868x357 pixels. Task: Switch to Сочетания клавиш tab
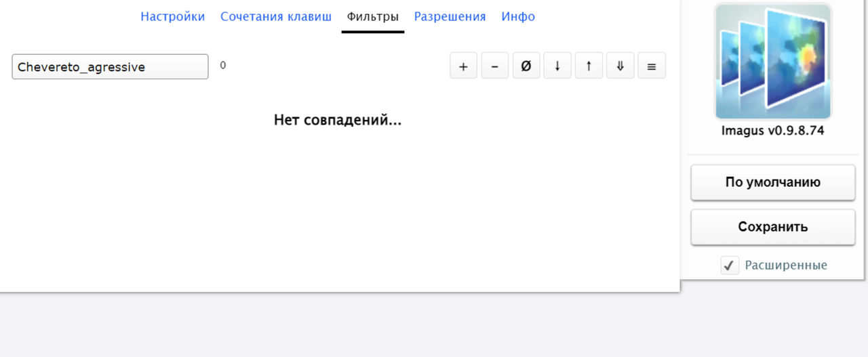(x=276, y=17)
